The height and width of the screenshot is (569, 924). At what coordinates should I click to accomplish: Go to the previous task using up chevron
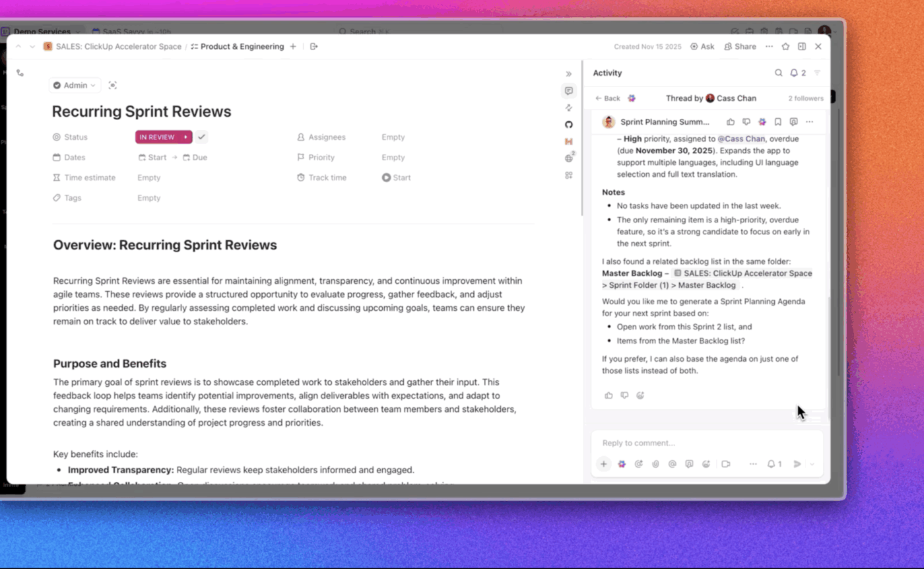click(x=18, y=47)
